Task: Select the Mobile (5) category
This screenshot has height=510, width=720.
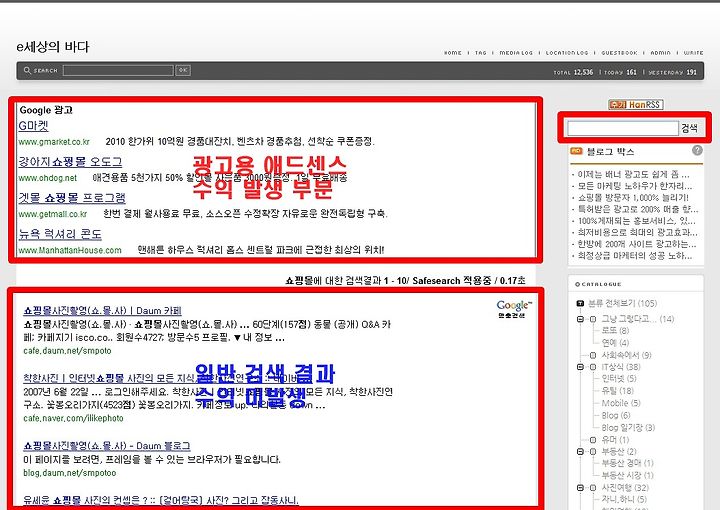Action: [621, 403]
